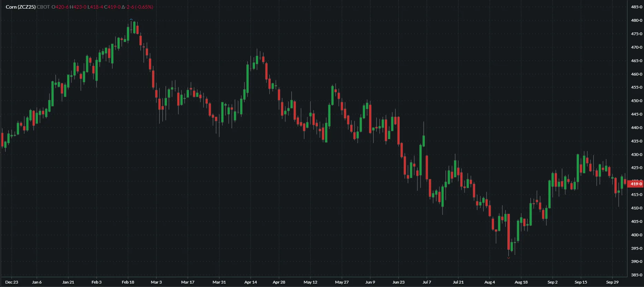Select the high price value H423-0
644x287 pixels.
click(78, 7)
